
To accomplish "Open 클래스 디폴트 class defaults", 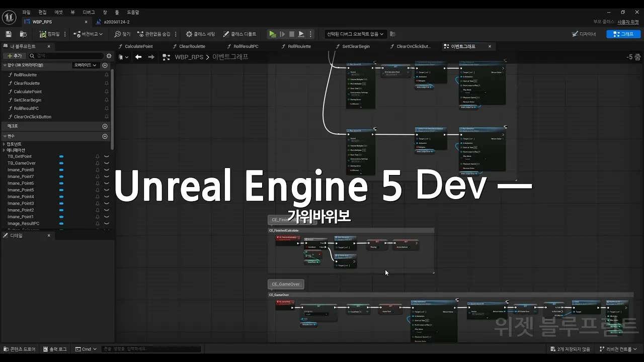I will click(x=239, y=34).
